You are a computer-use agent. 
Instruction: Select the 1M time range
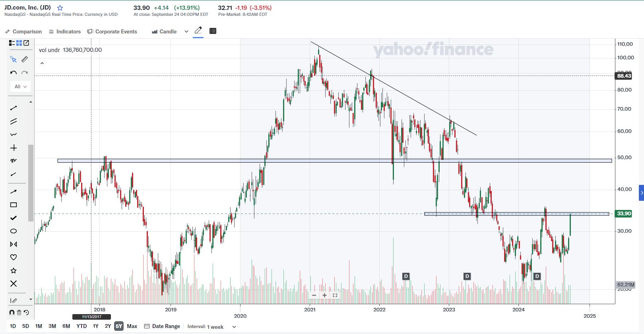pos(39,326)
